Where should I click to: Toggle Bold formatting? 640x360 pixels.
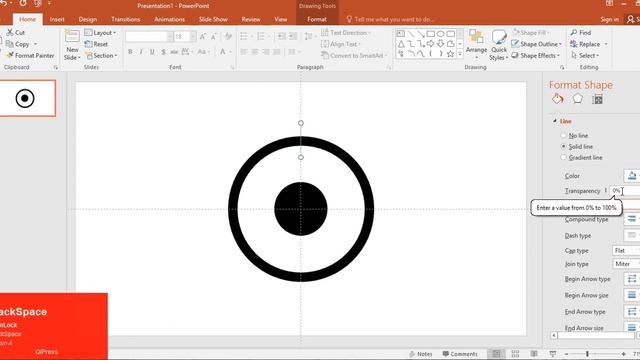130,51
